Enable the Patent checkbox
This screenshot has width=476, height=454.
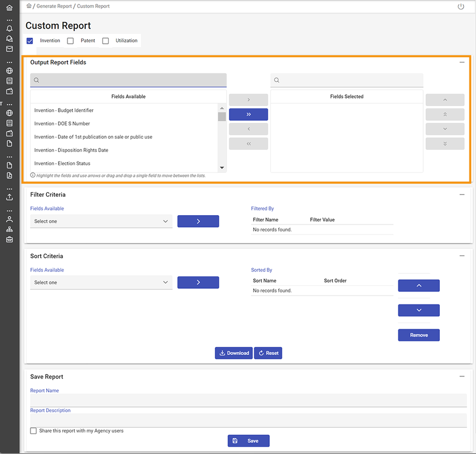pos(70,41)
